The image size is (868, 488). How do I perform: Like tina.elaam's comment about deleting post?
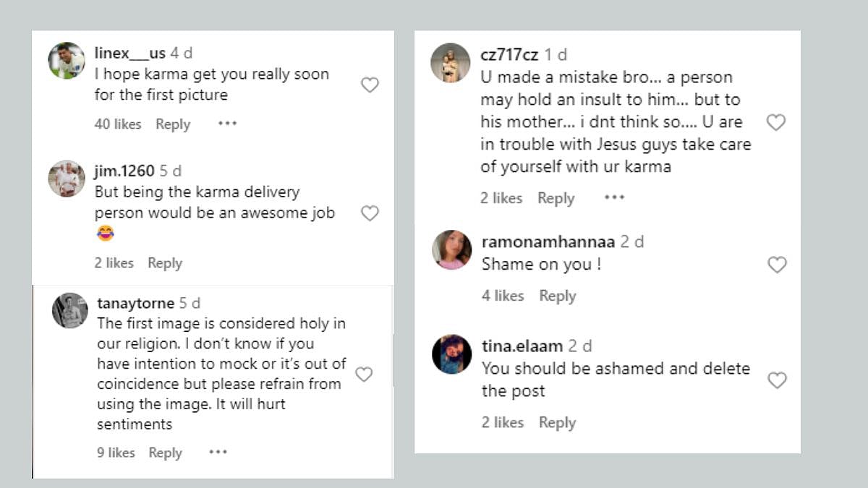click(777, 380)
